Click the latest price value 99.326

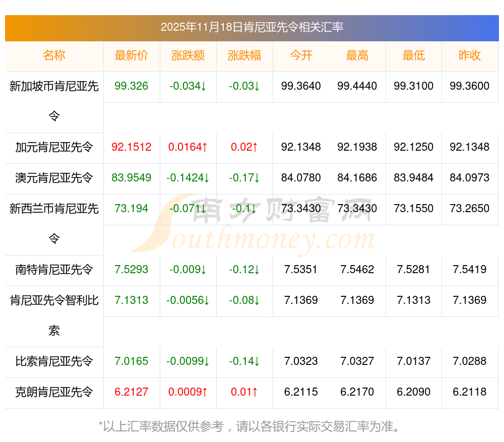pos(132,86)
